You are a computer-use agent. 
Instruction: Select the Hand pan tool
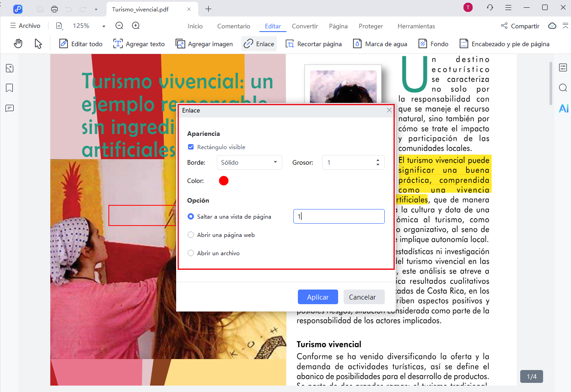click(x=18, y=44)
